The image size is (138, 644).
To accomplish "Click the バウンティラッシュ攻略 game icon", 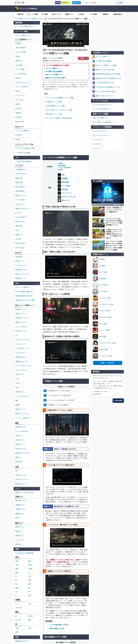I will tap(95, 304).
